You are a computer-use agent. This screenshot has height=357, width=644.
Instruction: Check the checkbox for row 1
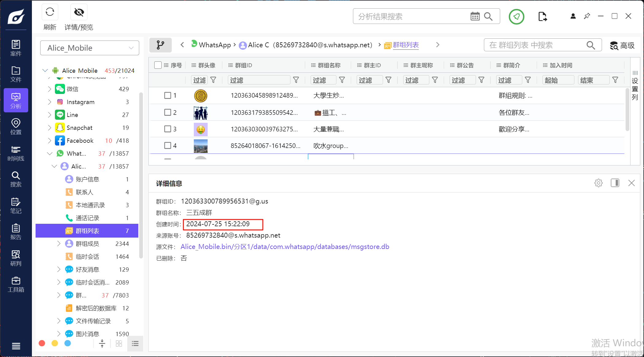pos(167,95)
